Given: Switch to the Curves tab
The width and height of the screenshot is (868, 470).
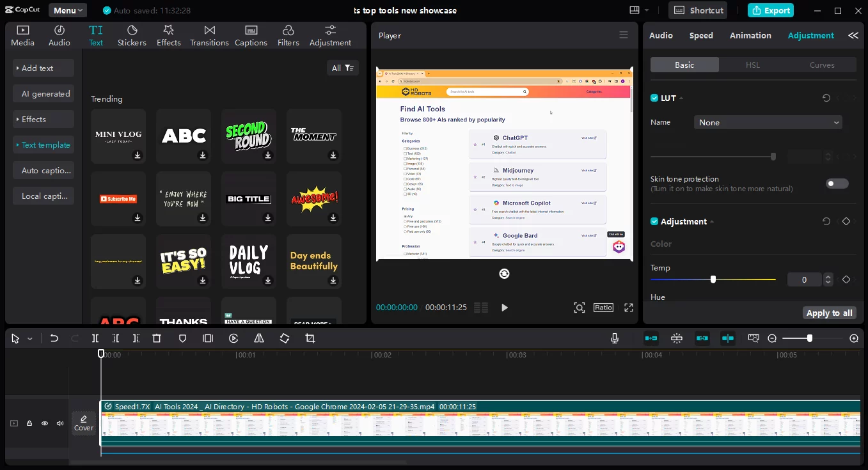Looking at the screenshot, I should 822,65.
